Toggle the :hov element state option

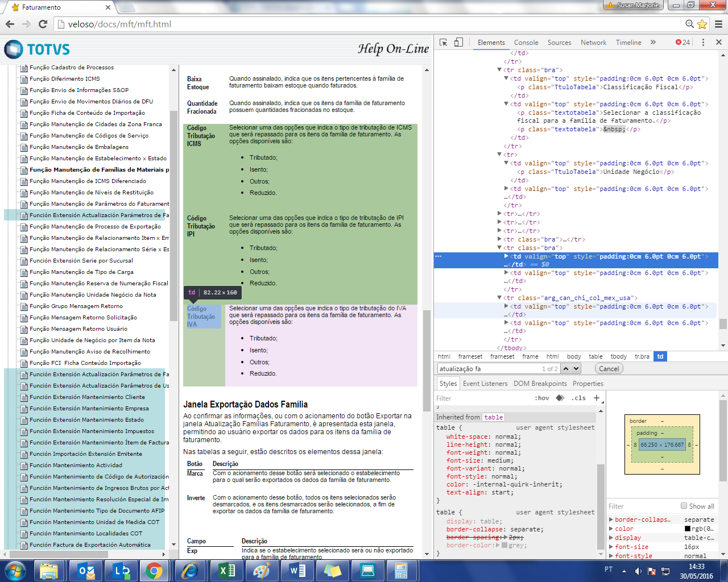click(x=541, y=398)
